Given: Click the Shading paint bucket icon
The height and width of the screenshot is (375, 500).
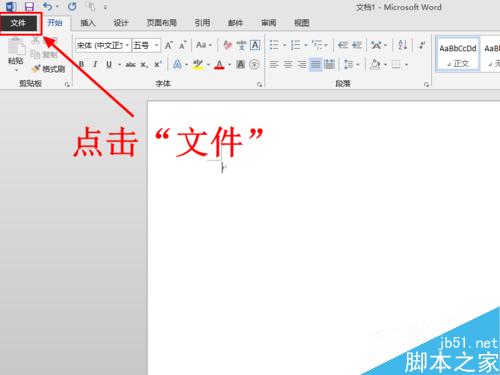Looking at the screenshot, I should [x=375, y=64].
